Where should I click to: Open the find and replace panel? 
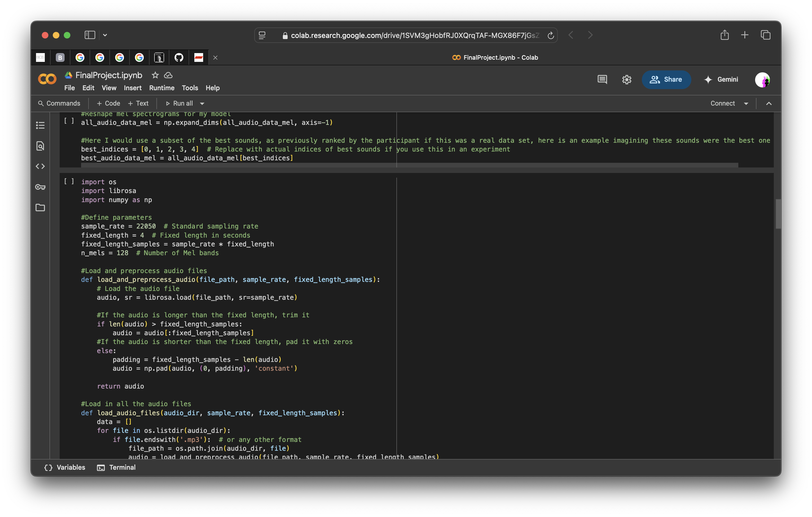click(x=40, y=146)
